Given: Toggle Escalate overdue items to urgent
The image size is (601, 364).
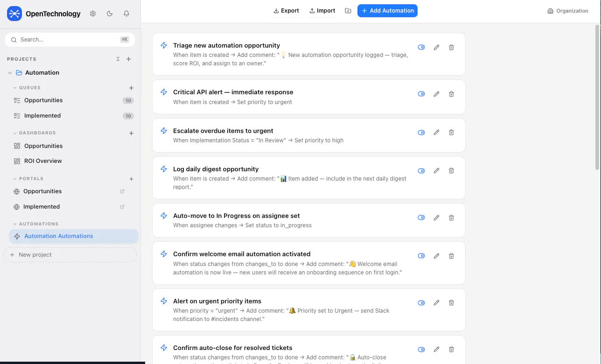Looking at the screenshot, I should (421, 132).
